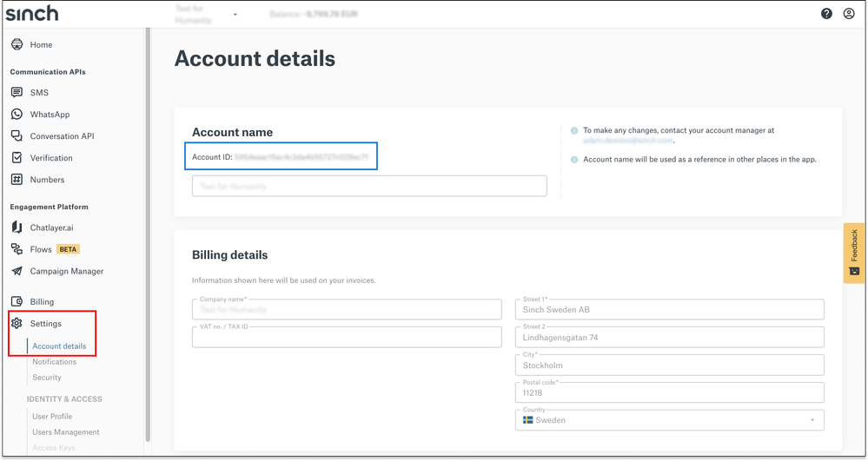Click the sidebar vertical scrollbar
The image size is (868, 461).
(x=148, y=235)
